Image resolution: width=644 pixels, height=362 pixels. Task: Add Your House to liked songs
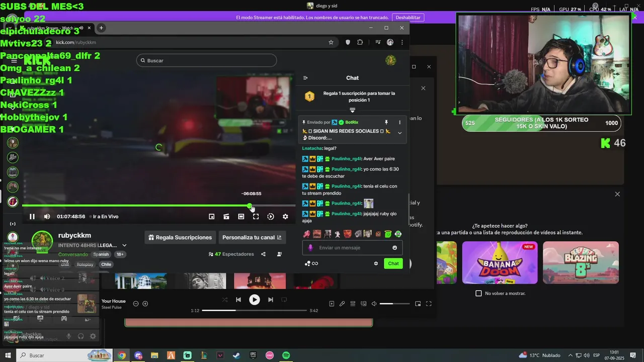click(145, 304)
